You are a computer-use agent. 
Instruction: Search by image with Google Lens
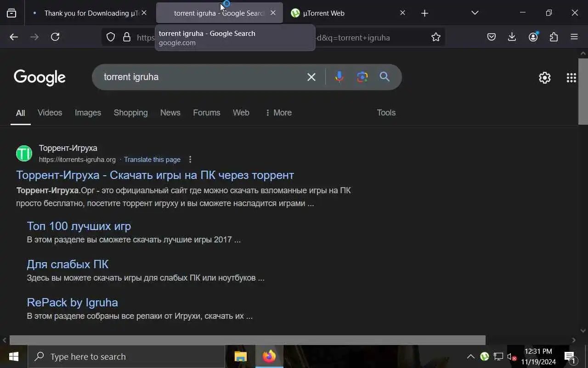tap(362, 77)
